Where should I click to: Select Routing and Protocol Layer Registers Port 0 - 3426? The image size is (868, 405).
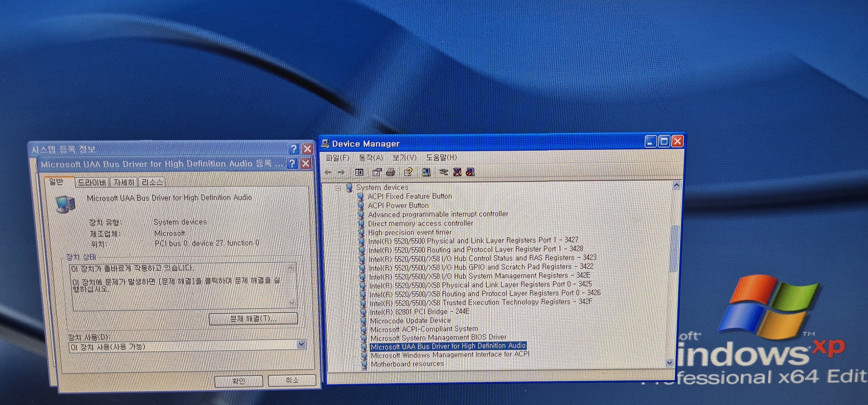point(485,294)
